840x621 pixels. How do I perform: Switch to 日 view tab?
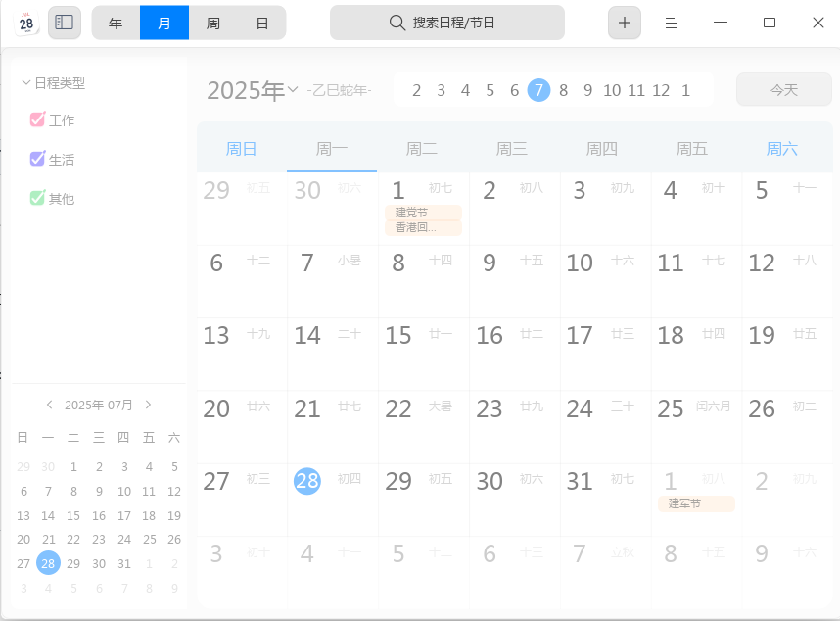click(x=262, y=24)
